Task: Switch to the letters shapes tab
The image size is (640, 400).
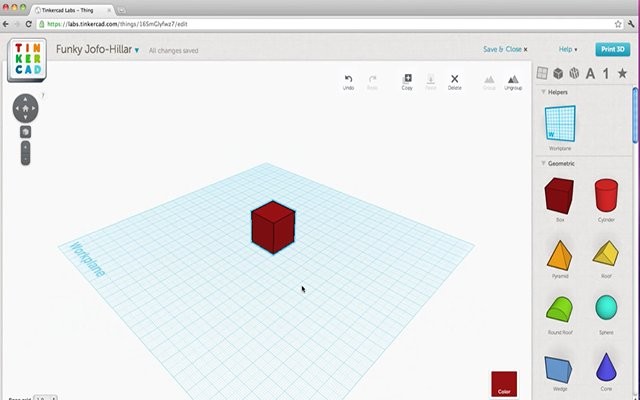Action: pos(590,73)
